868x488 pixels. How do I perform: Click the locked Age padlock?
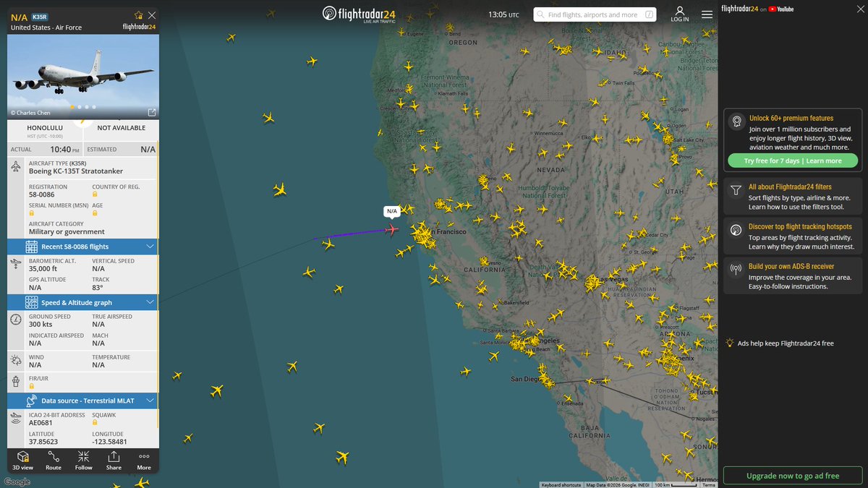pos(95,213)
